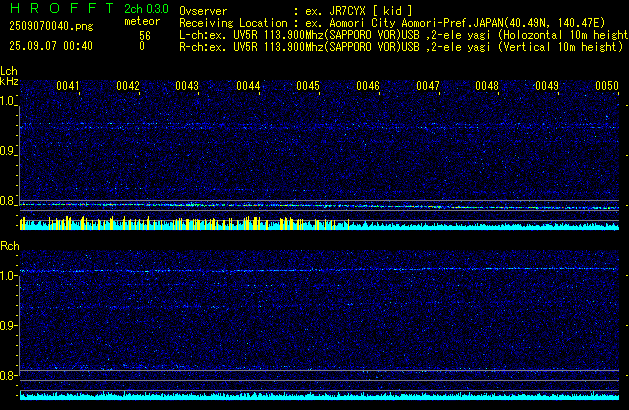629x410 pixels.
Task: Click the Receiving Location Aomori City line
Action: point(392,23)
